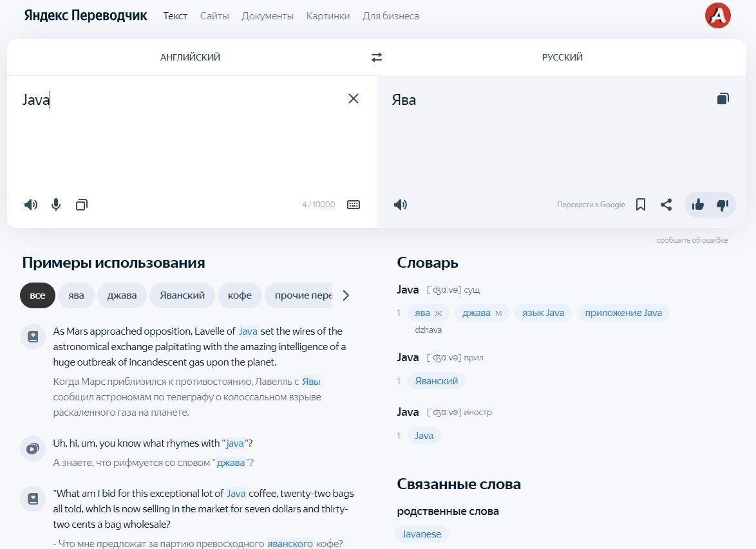756x549 pixels.
Task: Open dictionary entry приложение Java
Action: (623, 313)
